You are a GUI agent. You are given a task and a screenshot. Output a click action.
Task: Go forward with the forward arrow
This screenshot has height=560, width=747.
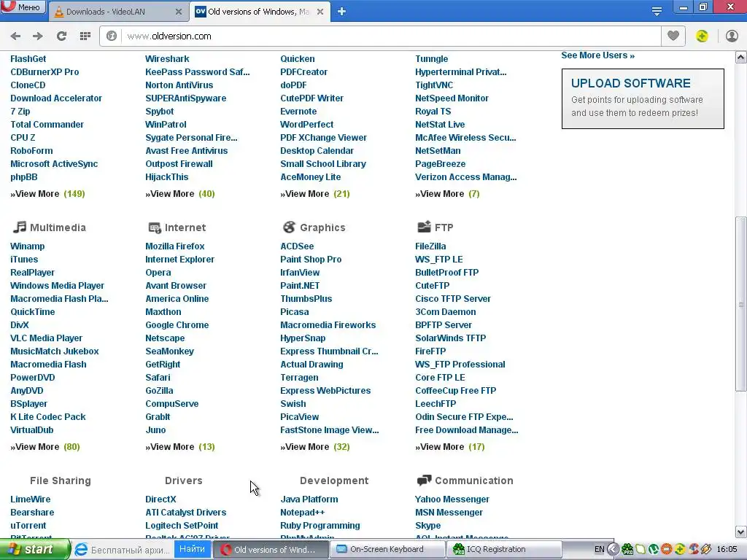click(x=38, y=36)
